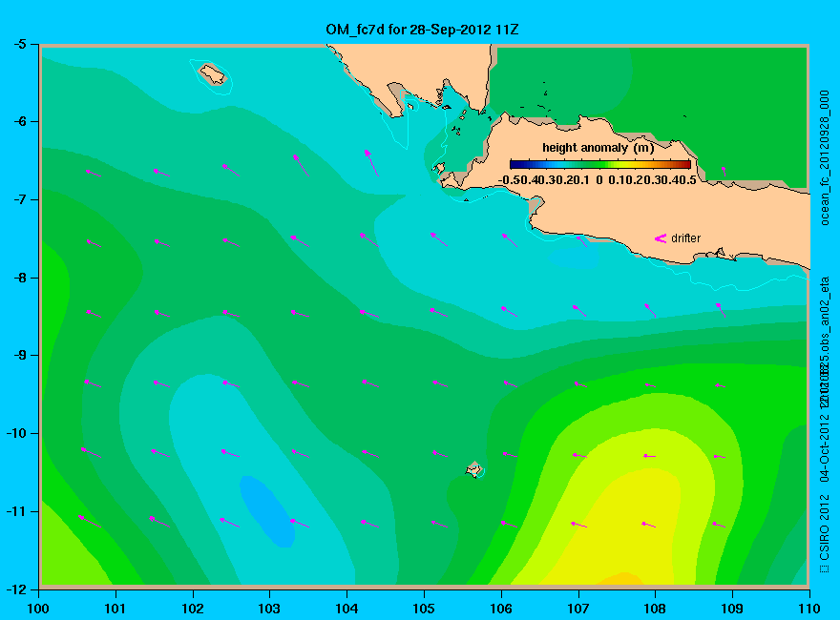The width and height of the screenshot is (840, 620).
Task: Click the latitude axis label "-7"
Action: tap(19, 199)
